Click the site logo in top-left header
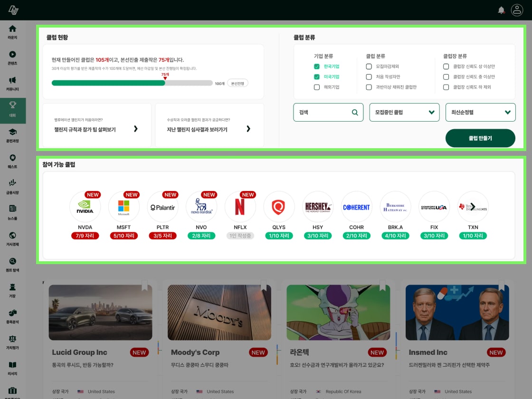 pos(13,10)
